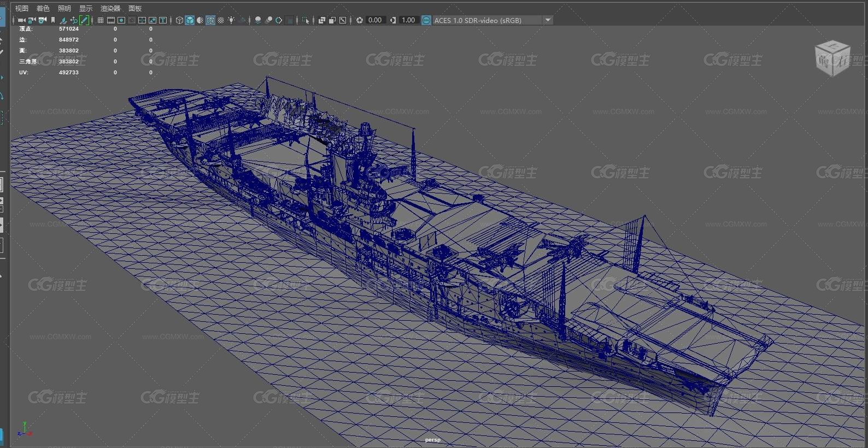Toggle the Resolution Gate icon
Viewport: 868px width, 448px height.
[121, 20]
